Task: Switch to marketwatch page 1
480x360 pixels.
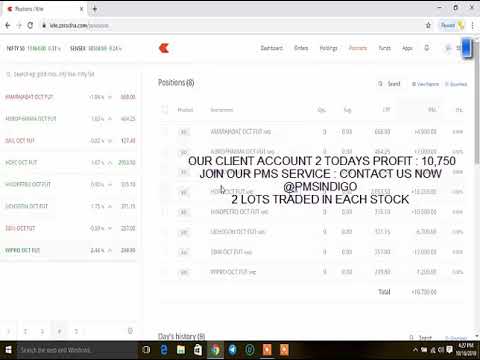Action: click(9, 331)
